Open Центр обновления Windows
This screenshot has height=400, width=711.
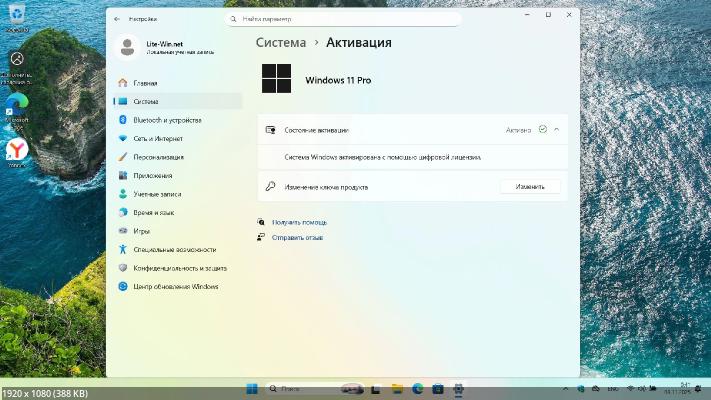[x=175, y=286]
